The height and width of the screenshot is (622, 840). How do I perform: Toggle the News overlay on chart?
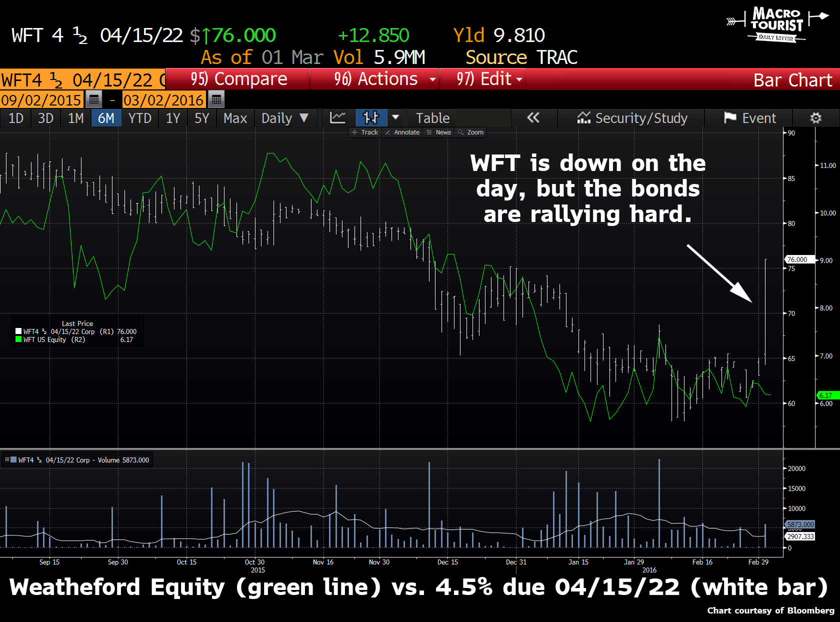tap(439, 132)
